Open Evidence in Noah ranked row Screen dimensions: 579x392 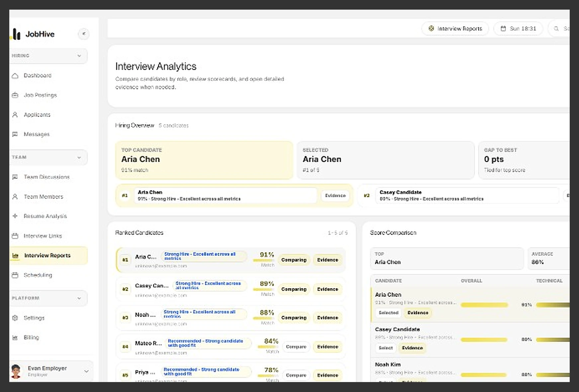(x=328, y=318)
